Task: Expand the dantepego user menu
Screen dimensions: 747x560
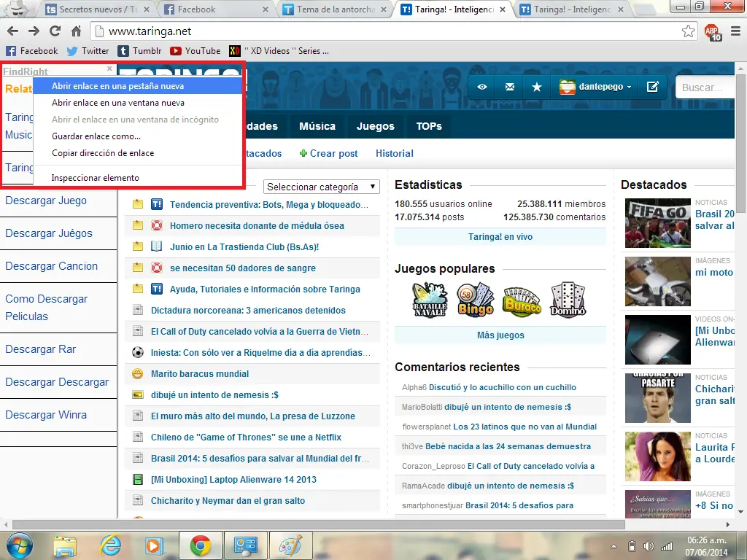Action: (595, 87)
